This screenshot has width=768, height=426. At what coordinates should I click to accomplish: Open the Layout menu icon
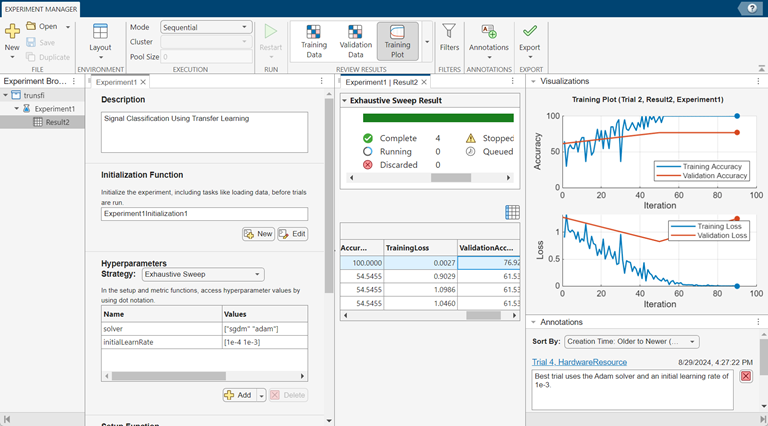100,32
